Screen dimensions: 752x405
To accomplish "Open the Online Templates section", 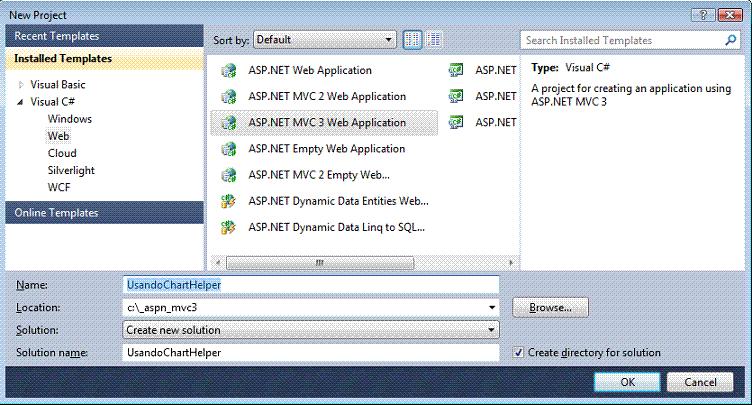I will tap(105, 213).
